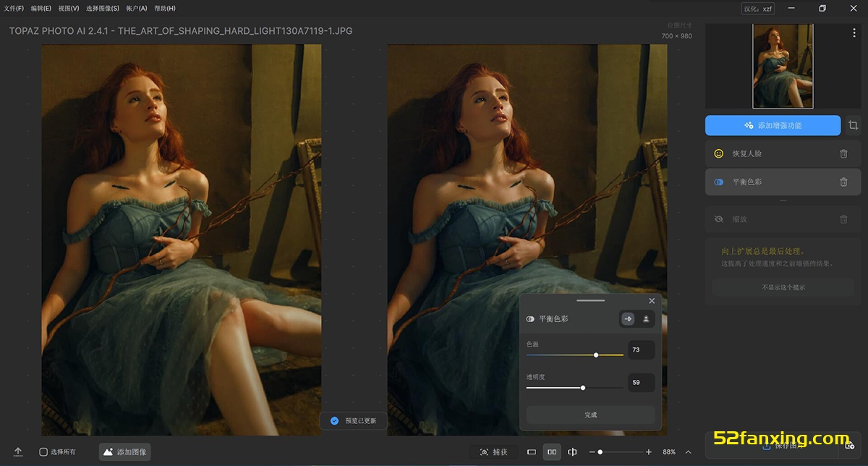
Task: Toggle the 平衡色彩 enhancement in sidebar
Action: [718, 182]
